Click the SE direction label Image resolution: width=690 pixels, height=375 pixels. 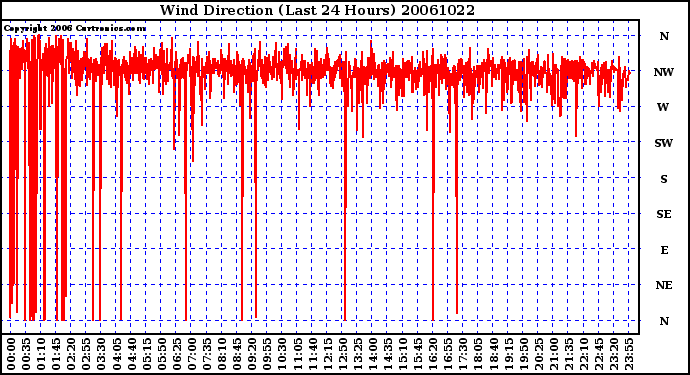(x=664, y=214)
